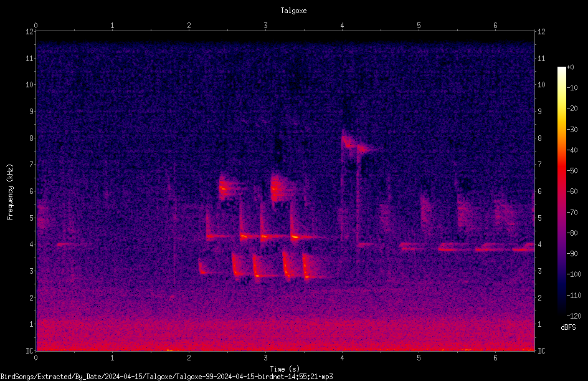Click the Talgoxe title at top
The width and height of the screenshot is (588, 381).
pyautogui.click(x=293, y=11)
